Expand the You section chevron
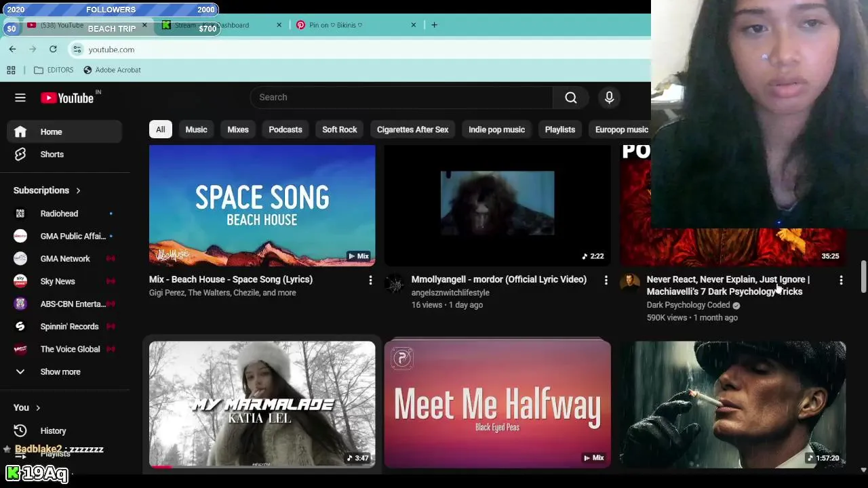Screen dimensions: 868x488 38,408
